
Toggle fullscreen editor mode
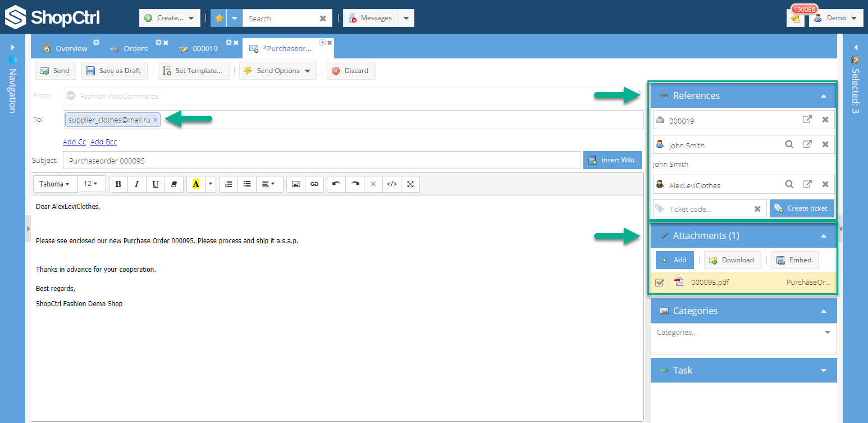pos(410,184)
